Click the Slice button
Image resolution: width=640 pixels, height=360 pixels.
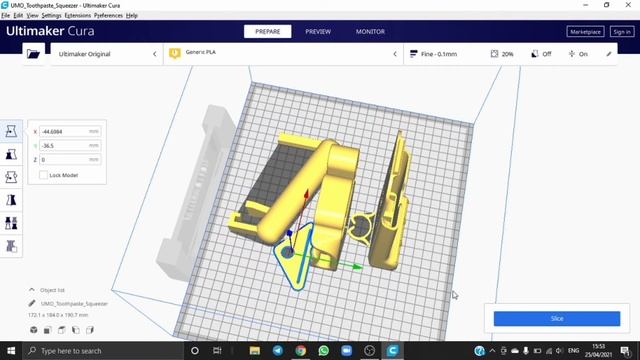coord(557,318)
